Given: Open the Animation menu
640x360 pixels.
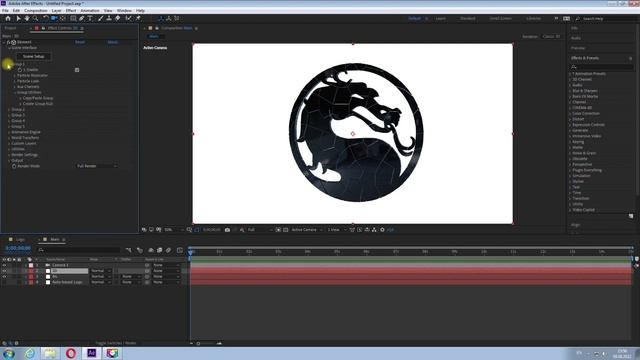Looking at the screenshot, I should (x=90, y=11).
